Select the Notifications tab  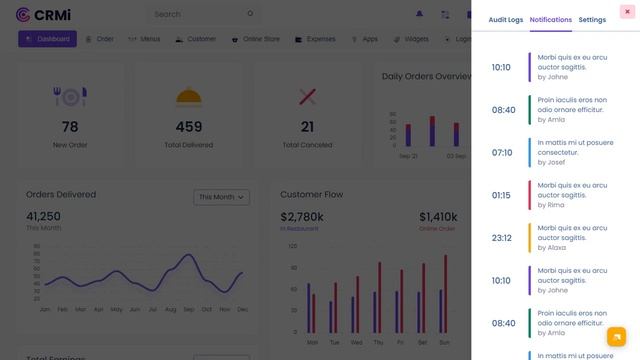coord(551,20)
